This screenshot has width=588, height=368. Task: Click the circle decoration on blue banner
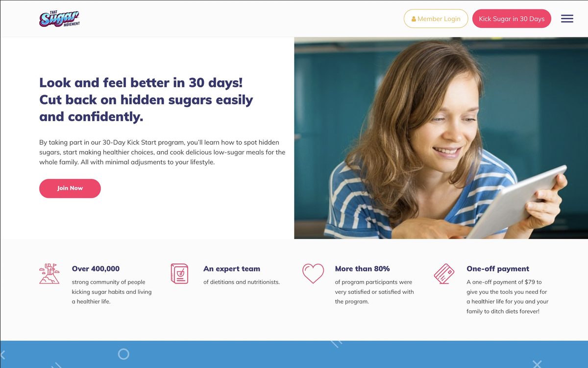coord(123,354)
